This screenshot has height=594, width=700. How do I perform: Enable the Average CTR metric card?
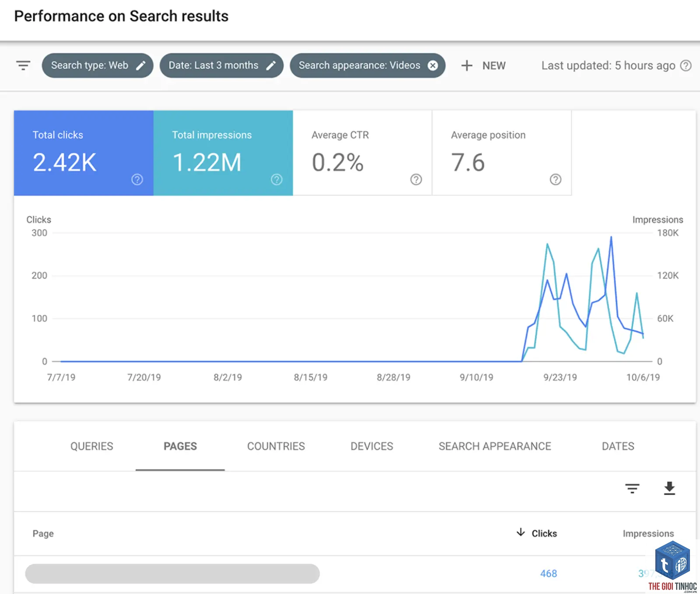(x=362, y=153)
